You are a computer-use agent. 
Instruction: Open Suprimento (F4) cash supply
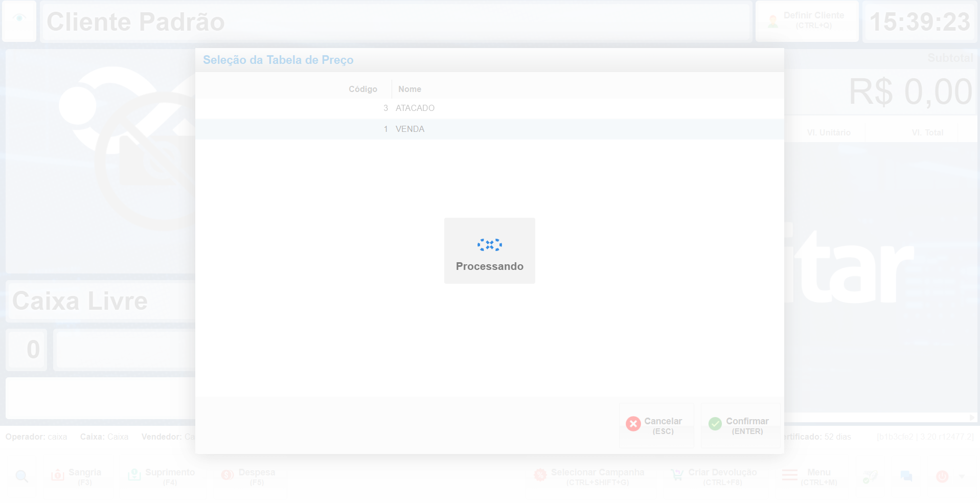click(x=162, y=476)
